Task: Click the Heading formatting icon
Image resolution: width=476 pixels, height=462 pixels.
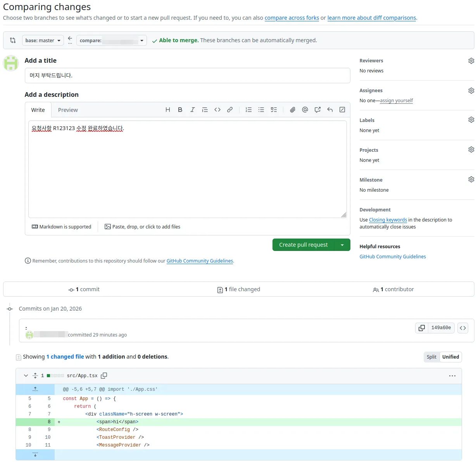Action: (168, 110)
